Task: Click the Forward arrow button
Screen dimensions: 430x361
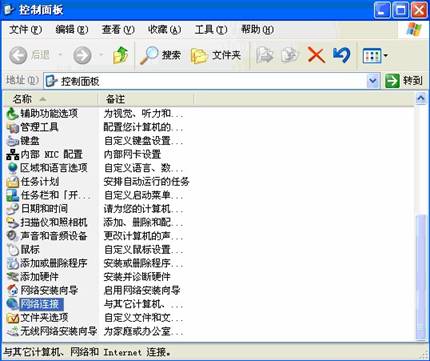Action: 82,55
